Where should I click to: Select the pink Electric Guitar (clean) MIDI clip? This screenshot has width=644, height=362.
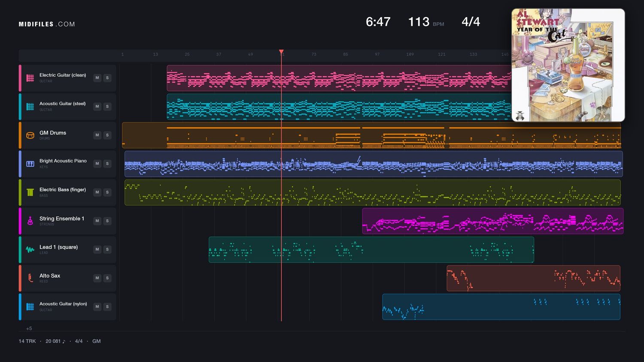[339, 78]
